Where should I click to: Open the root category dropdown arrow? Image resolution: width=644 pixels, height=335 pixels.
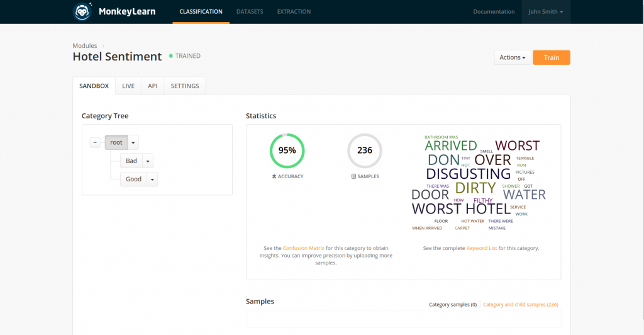click(x=133, y=143)
